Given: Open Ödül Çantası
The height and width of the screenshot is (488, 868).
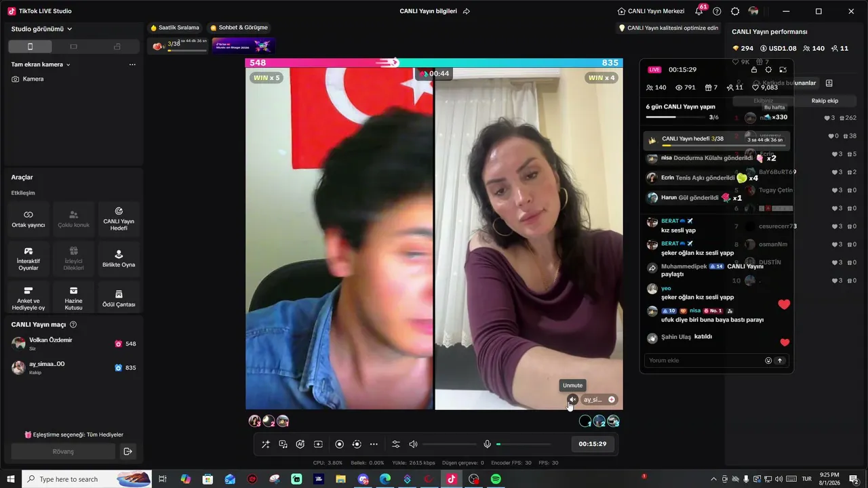Looking at the screenshot, I should point(119,298).
